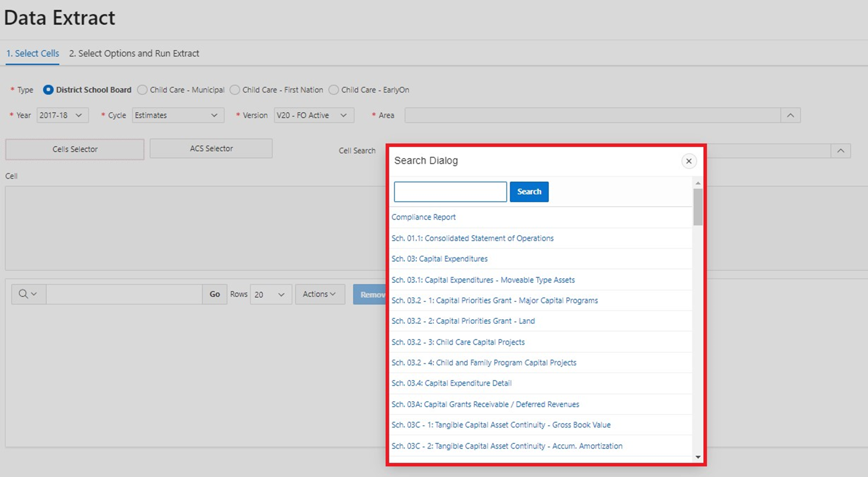This screenshot has width=868, height=477.
Task: Expand the Area field chevron
Action: 792,115
